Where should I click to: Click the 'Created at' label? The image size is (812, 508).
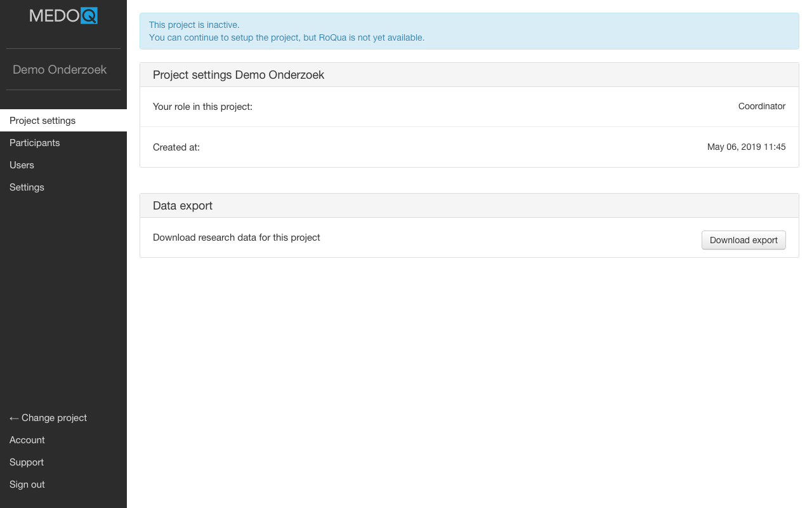pos(176,147)
